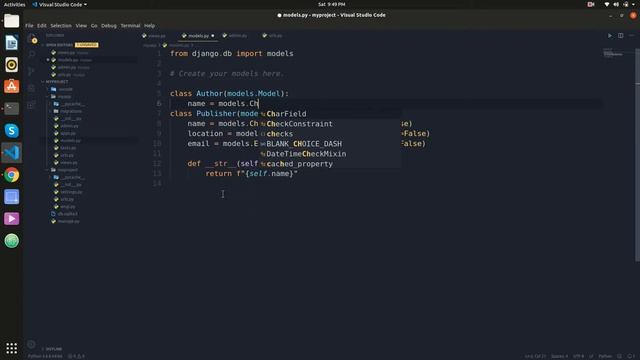The width and height of the screenshot is (640, 360).
Task: Switch to the urls.py editor tab
Action: [x=275, y=36]
